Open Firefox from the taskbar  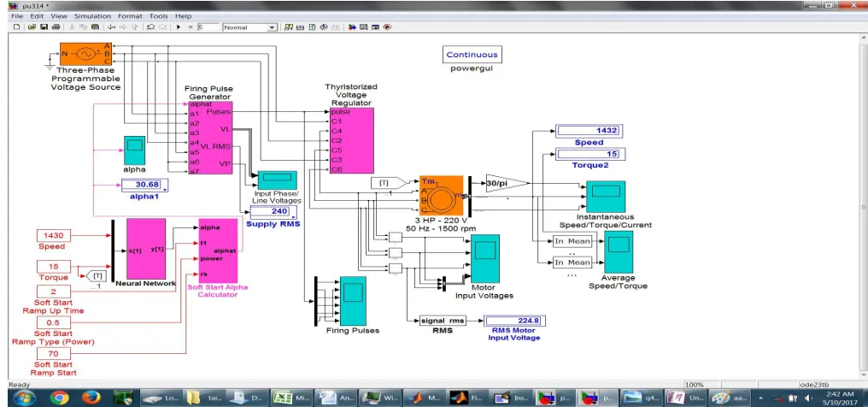coord(91,398)
